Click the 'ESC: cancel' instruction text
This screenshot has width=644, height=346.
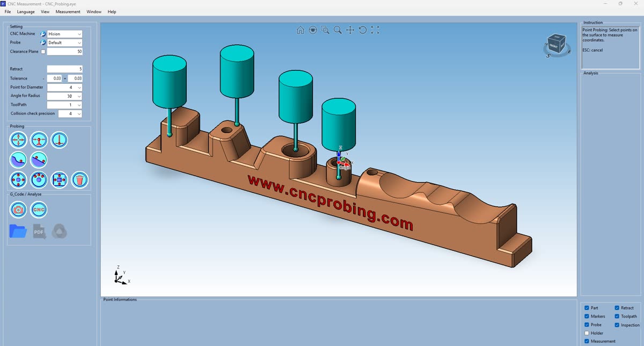pyautogui.click(x=592, y=50)
